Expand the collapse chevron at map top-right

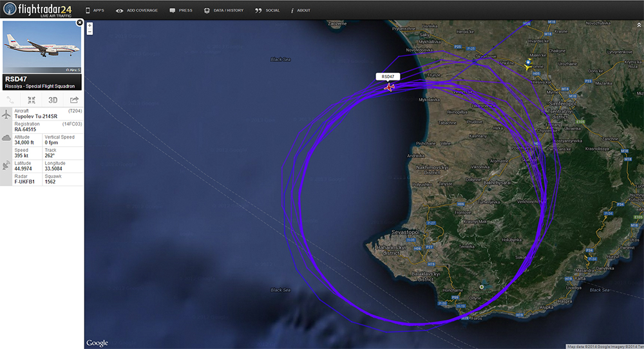click(639, 25)
